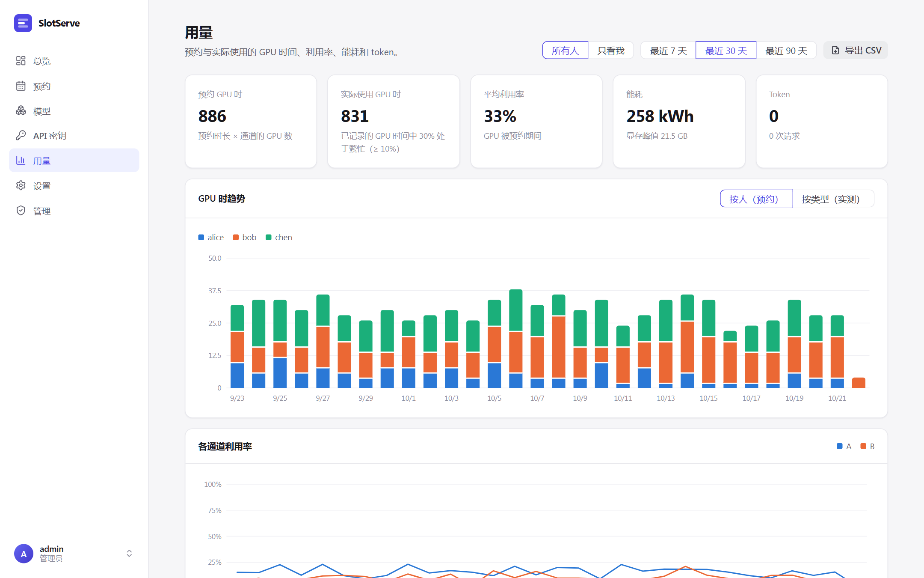Click the Token 0 card
924x578 pixels.
pyautogui.click(x=822, y=122)
